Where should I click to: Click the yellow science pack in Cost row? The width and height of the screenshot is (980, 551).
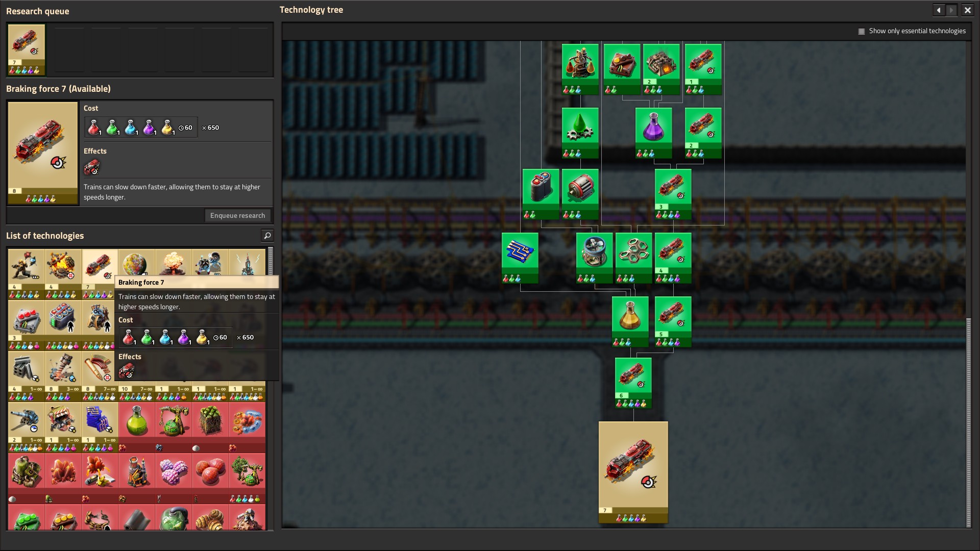[167, 128]
